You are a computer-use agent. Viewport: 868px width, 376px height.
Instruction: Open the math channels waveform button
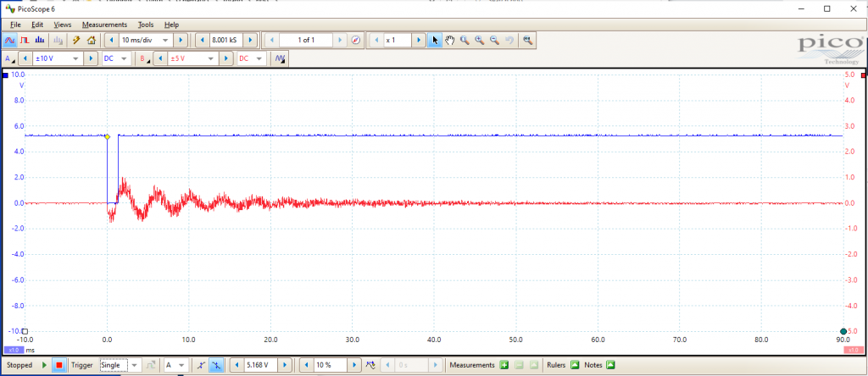(280, 58)
